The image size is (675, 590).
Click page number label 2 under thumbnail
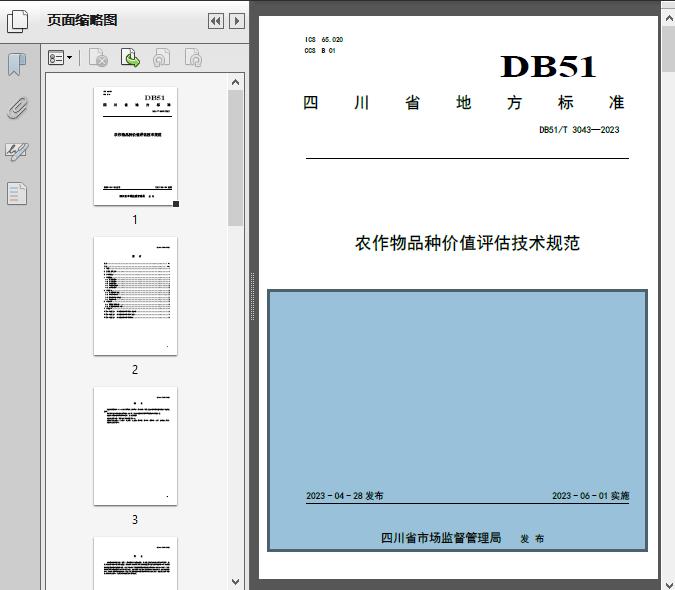pos(135,370)
